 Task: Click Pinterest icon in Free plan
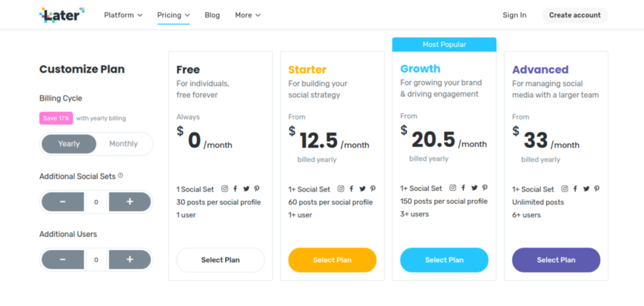click(257, 189)
